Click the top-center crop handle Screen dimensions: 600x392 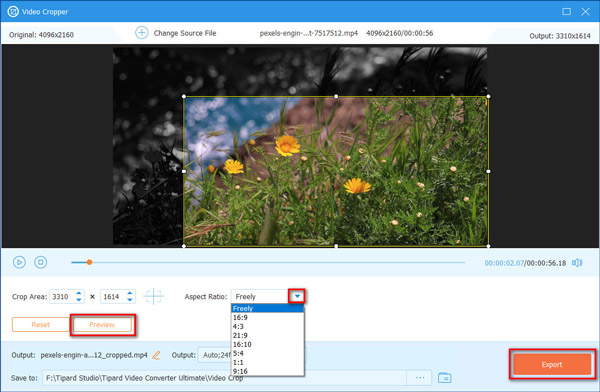coord(336,96)
